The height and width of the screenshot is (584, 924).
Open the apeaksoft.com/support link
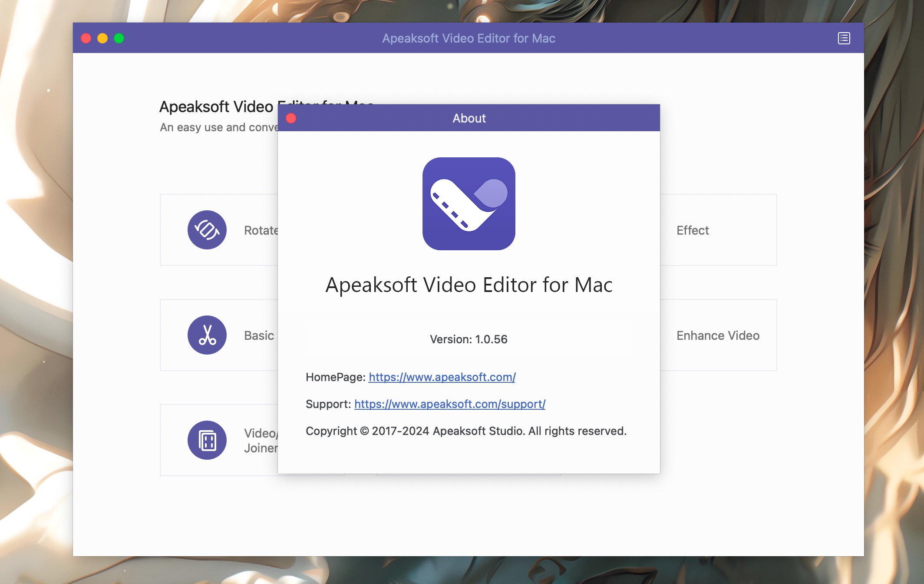450,404
